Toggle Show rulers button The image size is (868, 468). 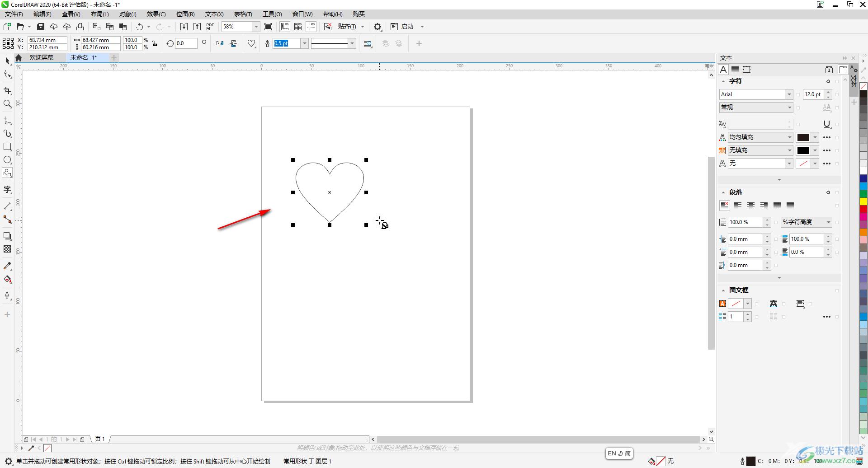tap(285, 27)
